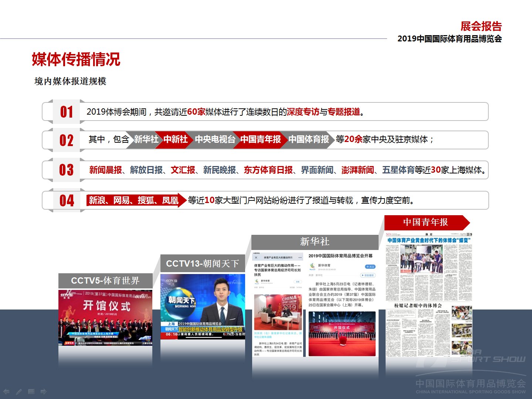Click the 新华社 opening ceremony article screenshot

pos(342,304)
